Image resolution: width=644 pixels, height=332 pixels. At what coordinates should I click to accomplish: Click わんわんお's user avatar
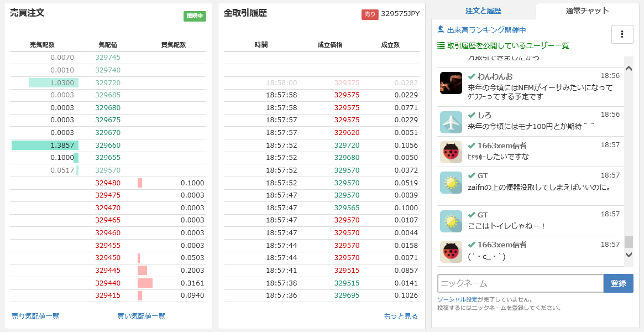tap(451, 83)
